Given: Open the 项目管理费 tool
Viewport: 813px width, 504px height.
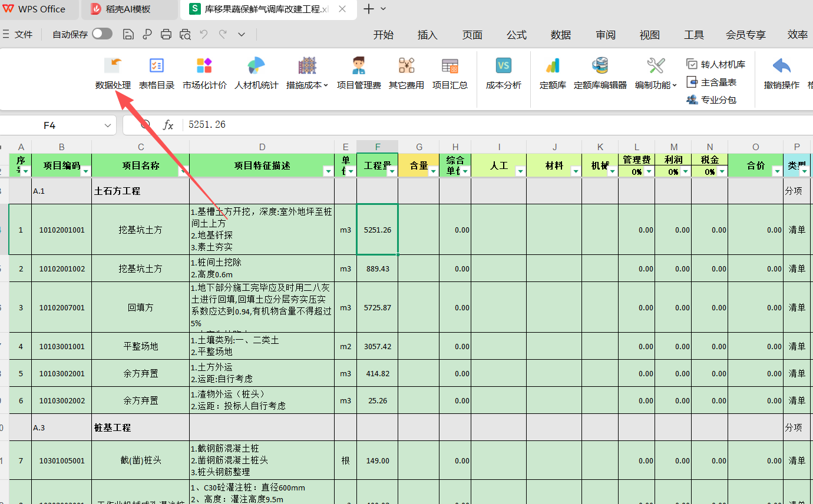Looking at the screenshot, I should (x=359, y=74).
